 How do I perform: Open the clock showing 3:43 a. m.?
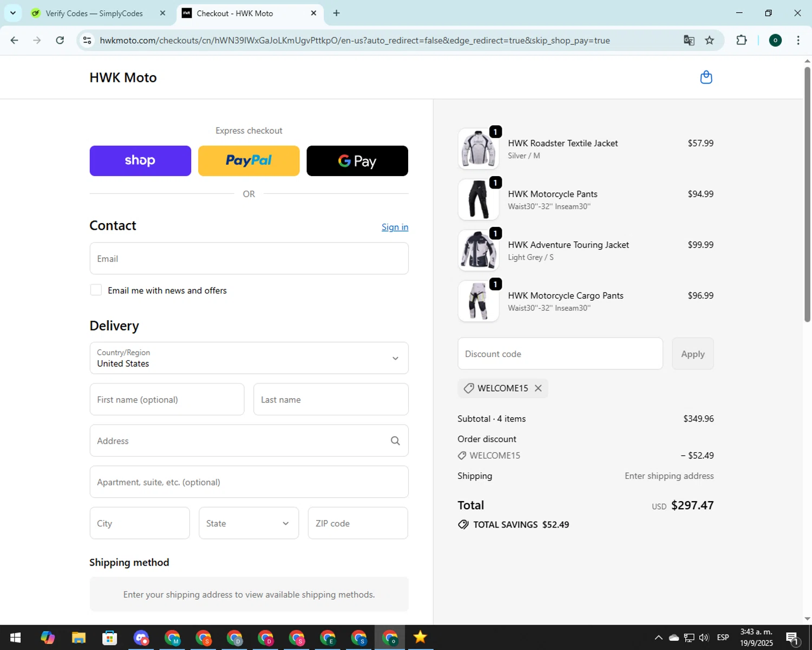click(x=756, y=638)
